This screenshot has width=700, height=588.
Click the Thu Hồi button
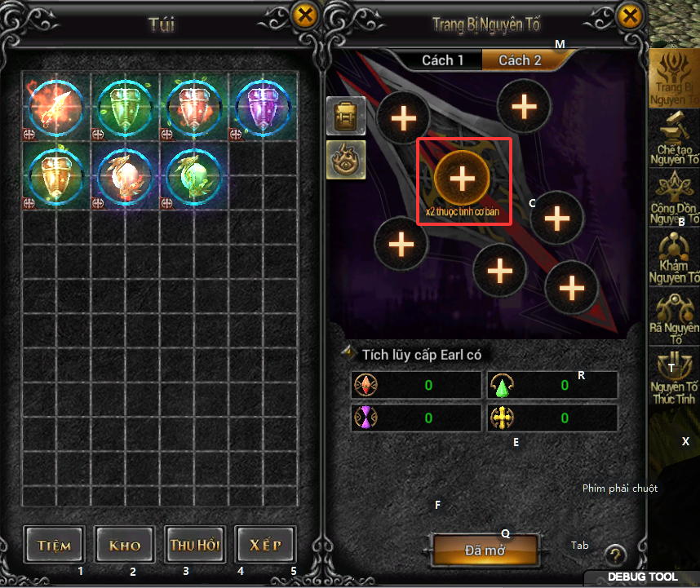click(x=195, y=545)
